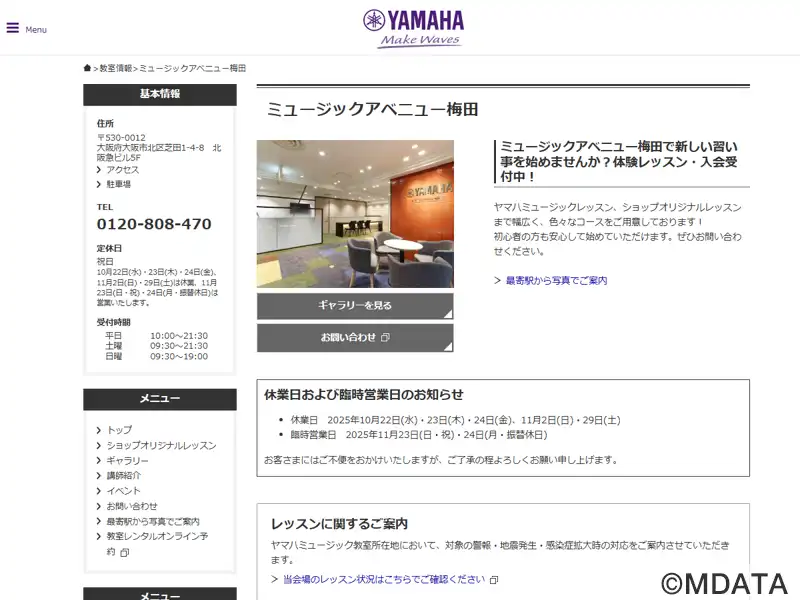Click the 休業日および臨時営業日のお知らせ heading
Image resolution: width=800 pixels, height=600 pixels.
(x=364, y=394)
